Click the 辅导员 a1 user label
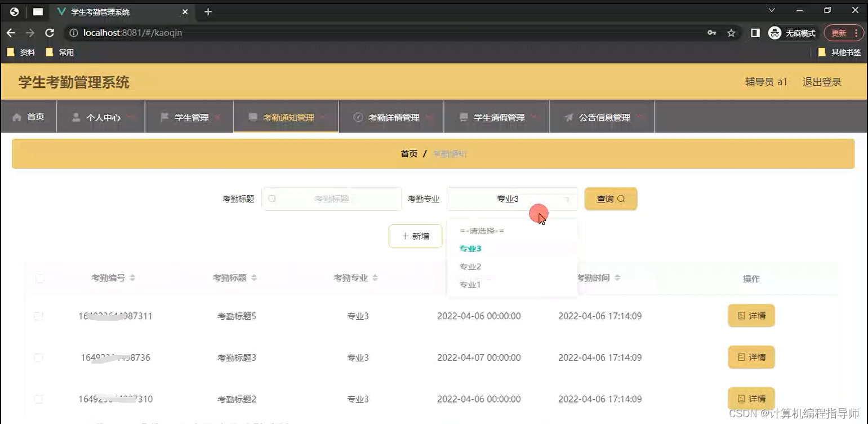The width and height of the screenshot is (868, 424). tap(766, 82)
